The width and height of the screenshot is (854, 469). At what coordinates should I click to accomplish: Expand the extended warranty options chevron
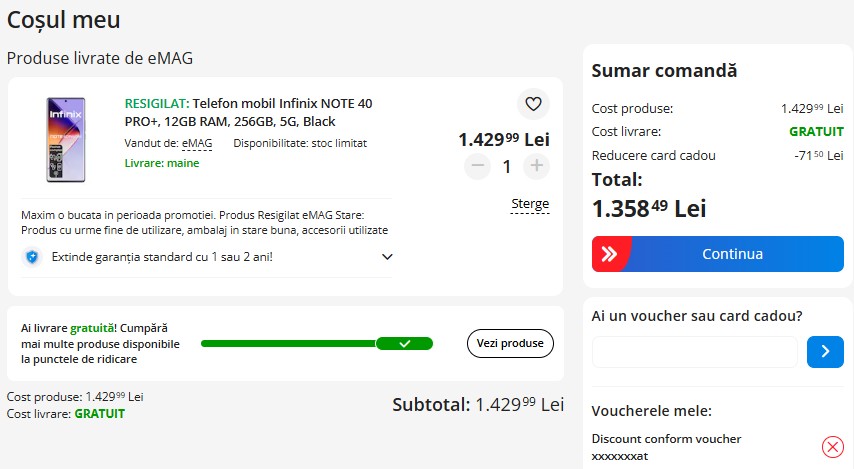[387, 257]
